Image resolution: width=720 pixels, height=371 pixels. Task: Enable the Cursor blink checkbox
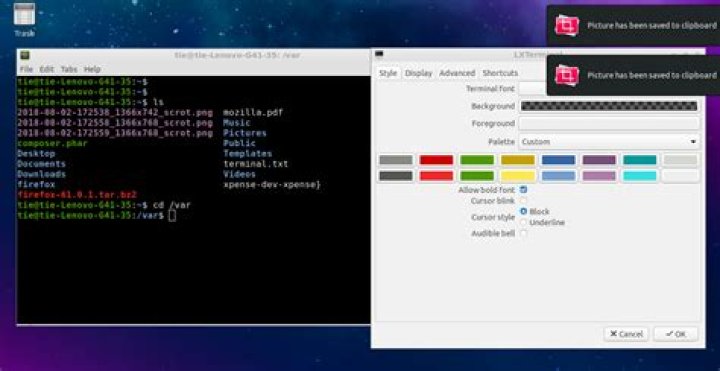click(x=523, y=201)
